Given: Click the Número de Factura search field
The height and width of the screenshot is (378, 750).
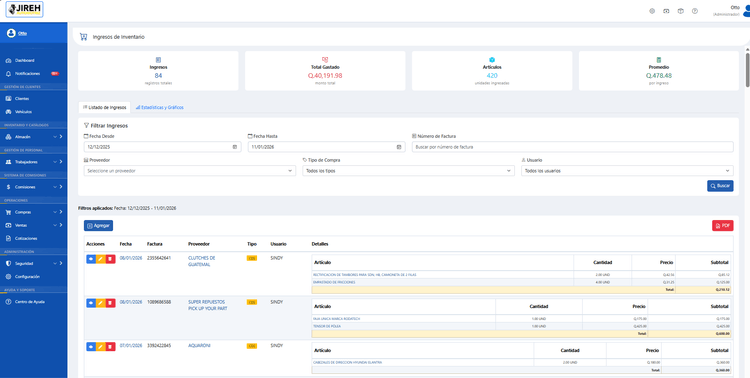Looking at the screenshot, I should click(572, 147).
